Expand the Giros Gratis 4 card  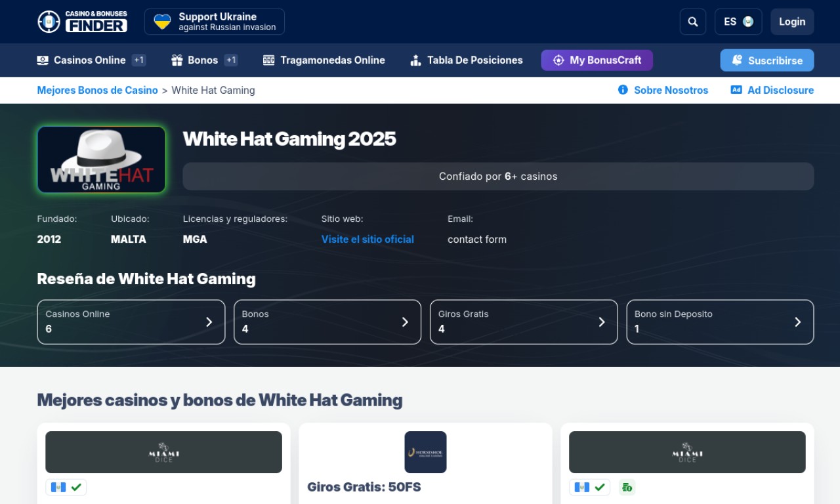[524, 322]
